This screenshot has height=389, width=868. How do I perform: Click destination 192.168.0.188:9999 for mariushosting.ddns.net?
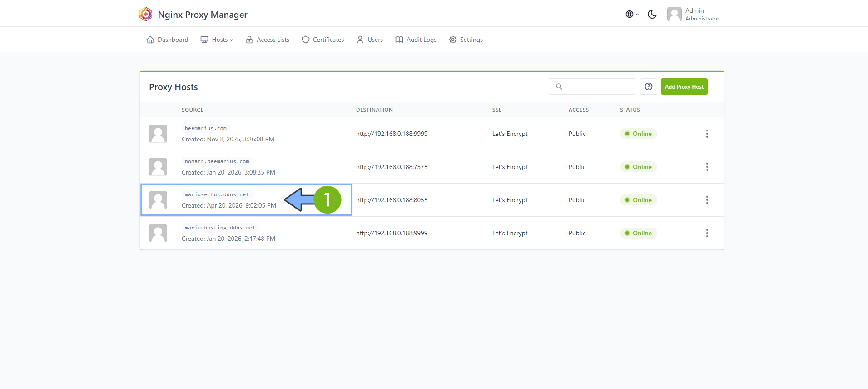tap(392, 233)
